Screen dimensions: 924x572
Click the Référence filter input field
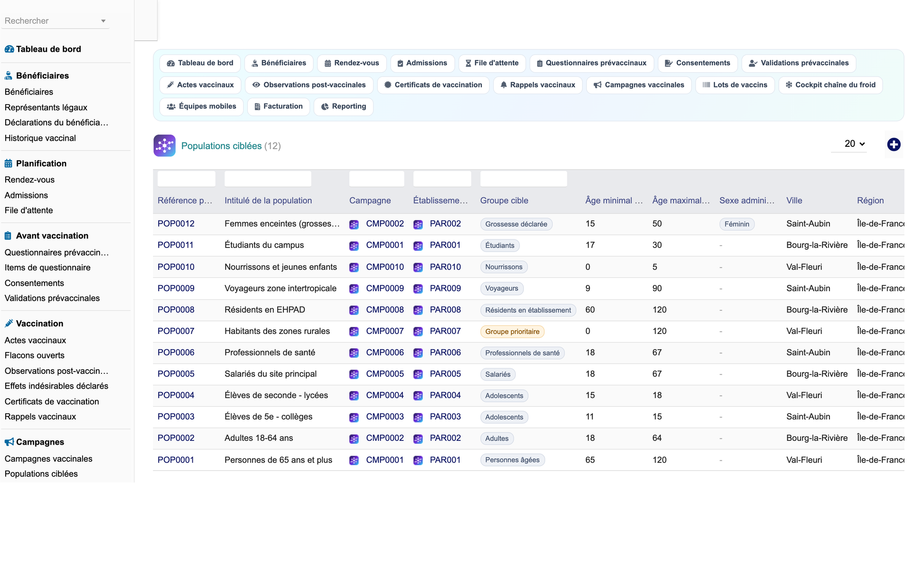tap(186, 179)
